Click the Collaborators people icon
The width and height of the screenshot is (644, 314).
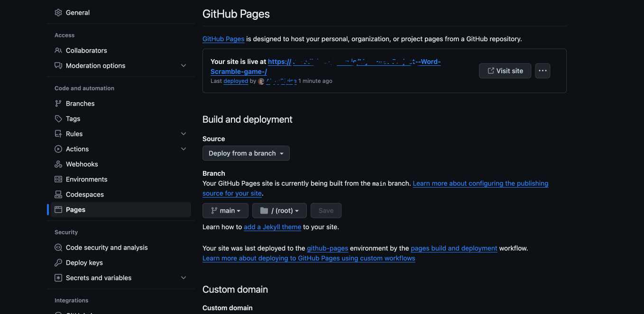click(x=58, y=51)
